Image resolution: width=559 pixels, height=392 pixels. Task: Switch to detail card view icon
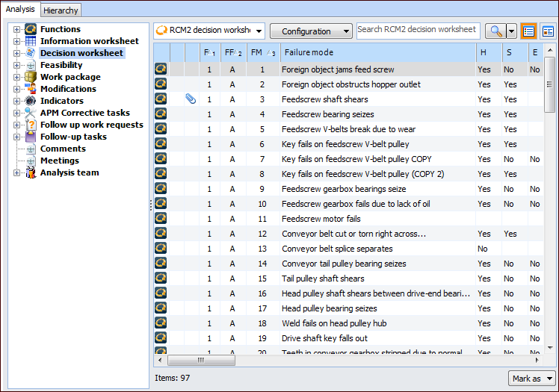[548, 31]
